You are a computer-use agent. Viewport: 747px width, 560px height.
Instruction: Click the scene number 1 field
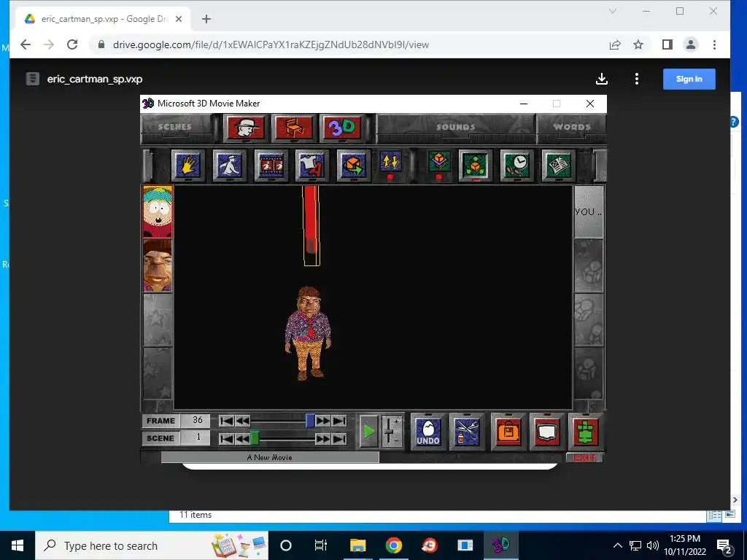(x=197, y=438)
